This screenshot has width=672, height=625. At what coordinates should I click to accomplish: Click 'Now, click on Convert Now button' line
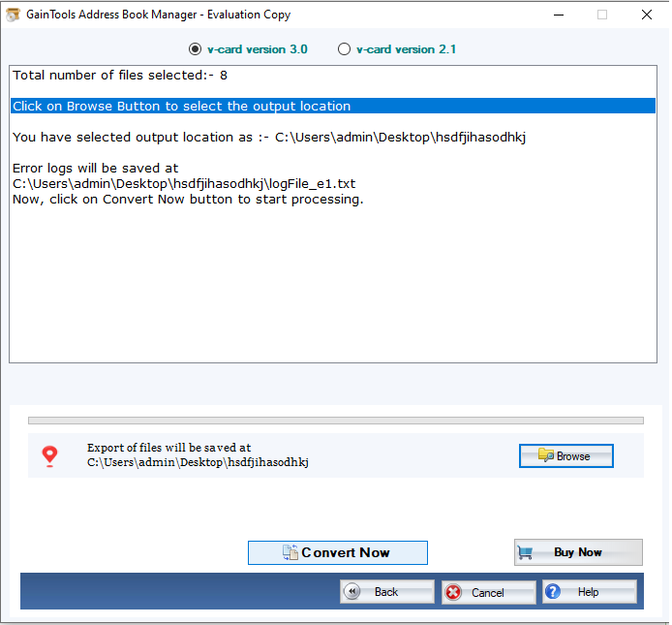click(x=188, y=199)
